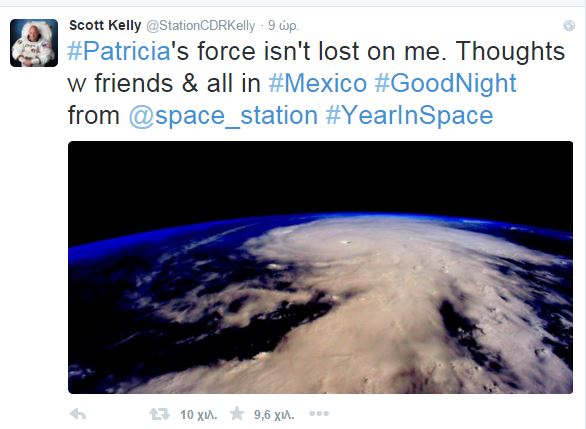Open the three-dot more options menu

(319, 414)
